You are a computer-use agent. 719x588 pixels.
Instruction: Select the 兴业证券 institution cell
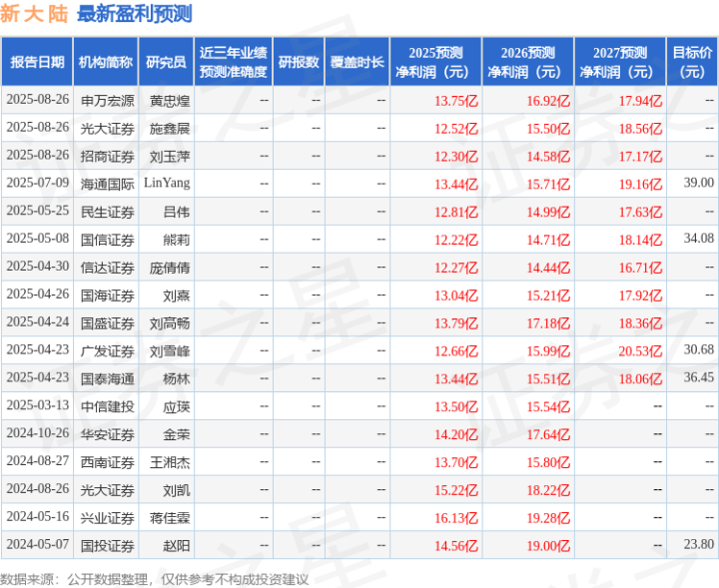click(x=107, y=518)
